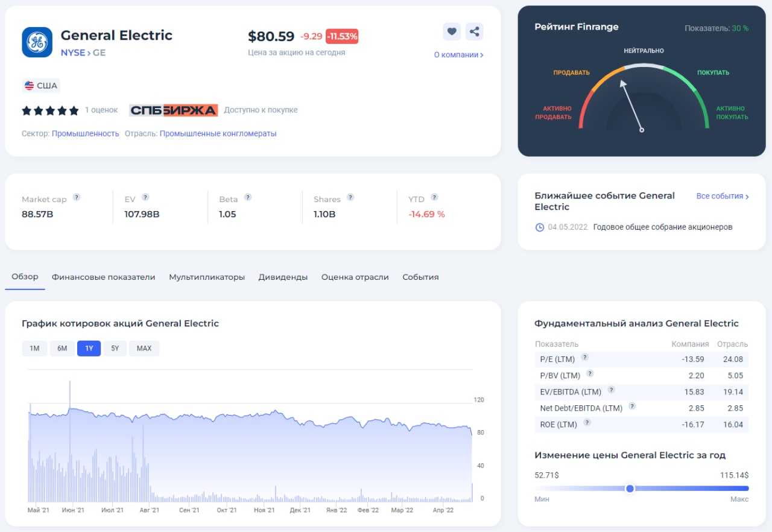772x532 pixels.
Task: Open the Мультипликаторы tab
Action: tap(207, 277)
